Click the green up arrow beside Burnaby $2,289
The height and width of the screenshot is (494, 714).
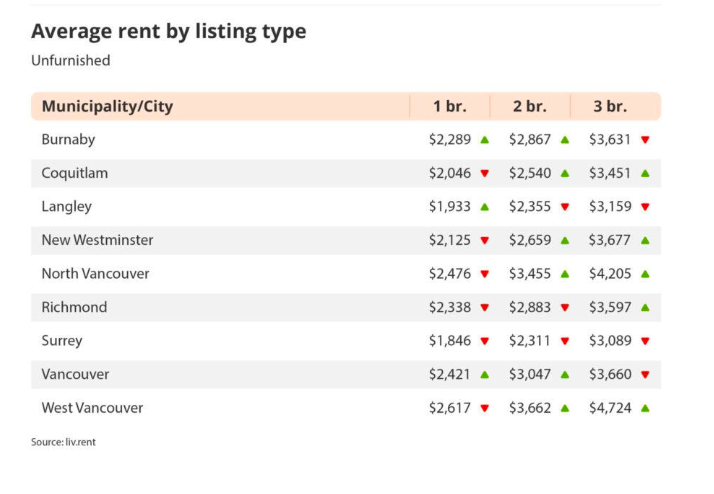click(484, 140)
